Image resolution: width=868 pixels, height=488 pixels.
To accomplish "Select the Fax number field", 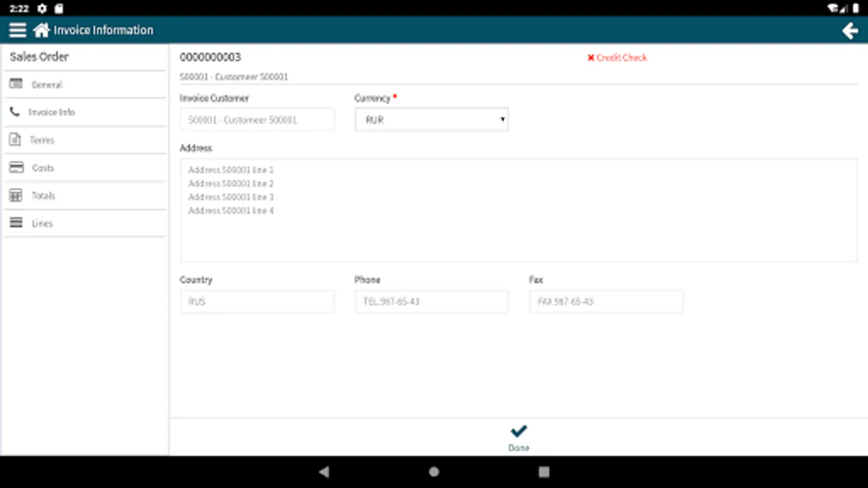I will (x=606, y=301).
